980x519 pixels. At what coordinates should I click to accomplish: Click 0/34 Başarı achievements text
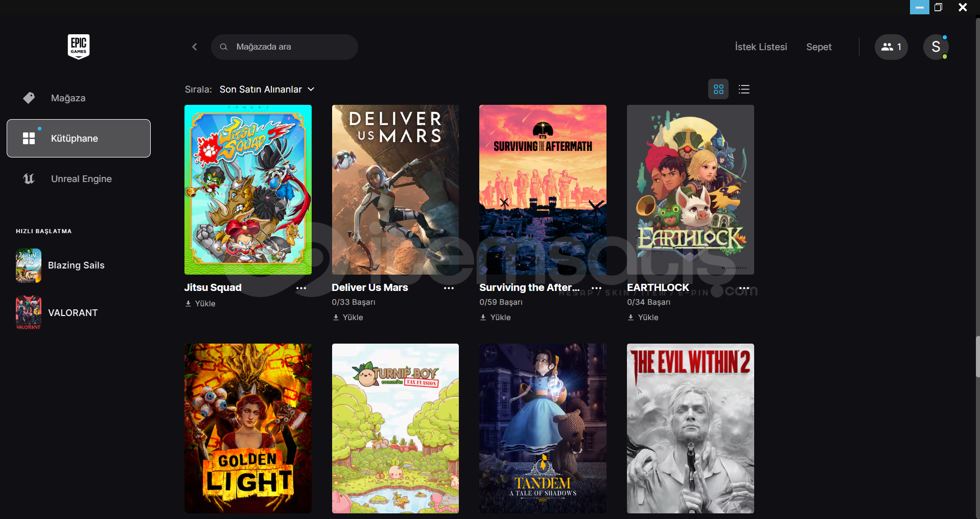(649, 302)
